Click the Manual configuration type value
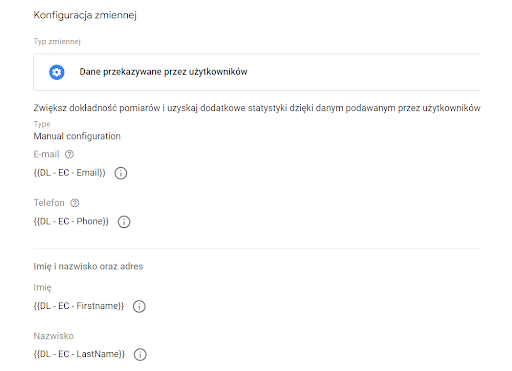 [77, 136]
